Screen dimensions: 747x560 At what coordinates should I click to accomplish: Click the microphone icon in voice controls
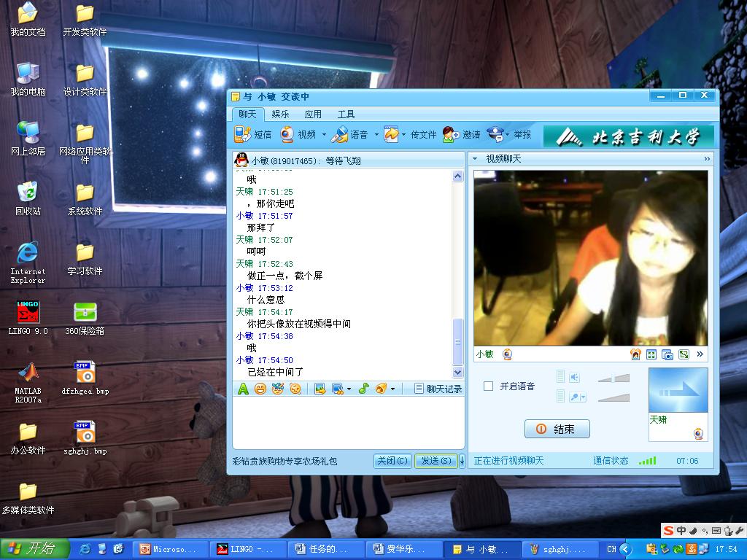[x=575, y=397]
